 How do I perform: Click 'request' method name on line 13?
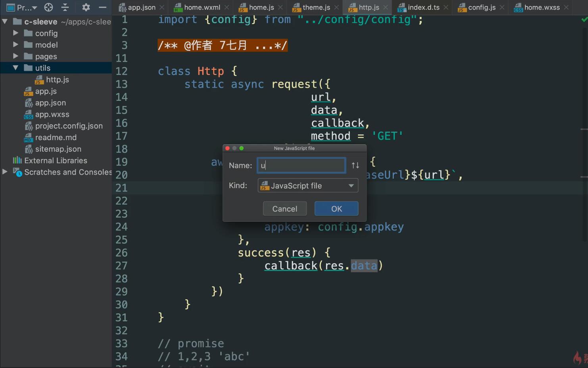(x=294, y=84)
